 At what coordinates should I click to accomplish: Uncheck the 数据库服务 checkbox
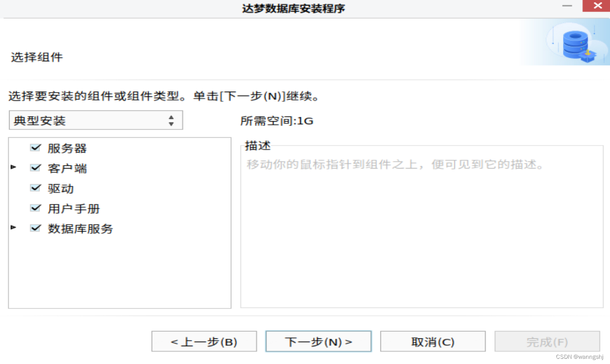tap(36, 228)
